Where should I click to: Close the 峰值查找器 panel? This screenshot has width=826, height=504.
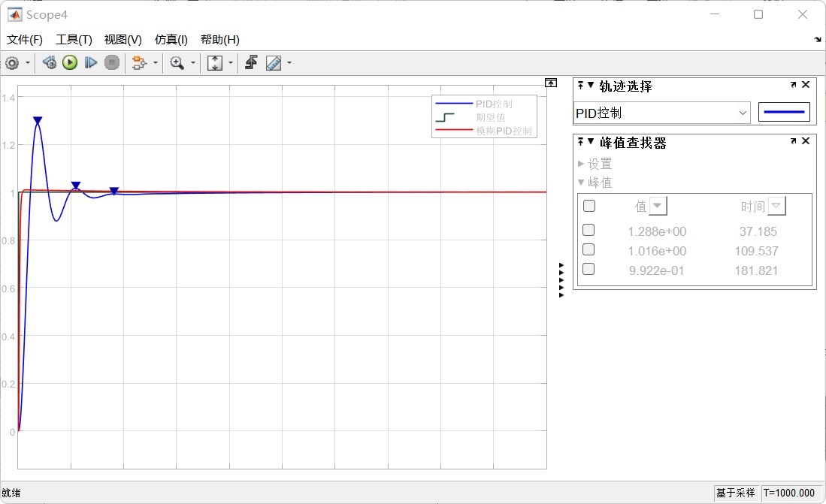coord(806,140)
